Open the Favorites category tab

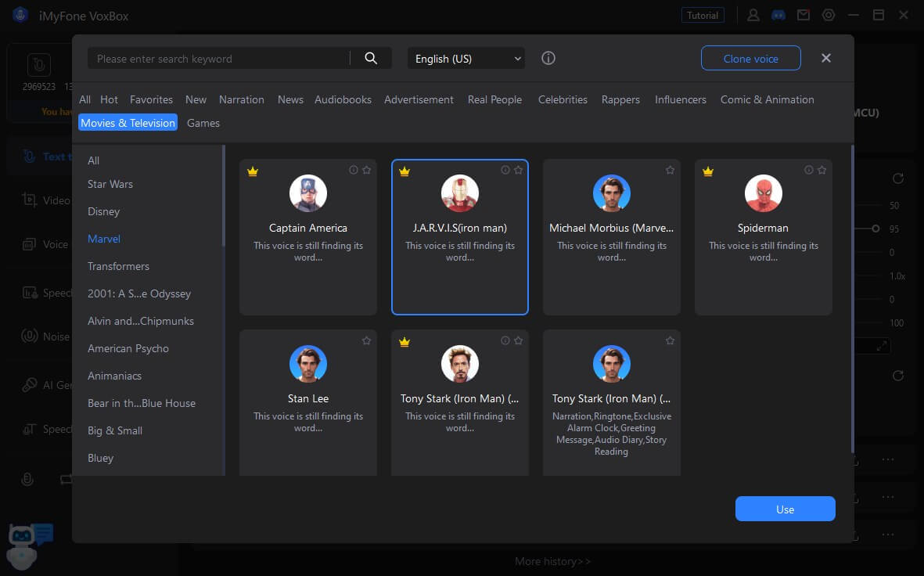[x=152, y=99]
